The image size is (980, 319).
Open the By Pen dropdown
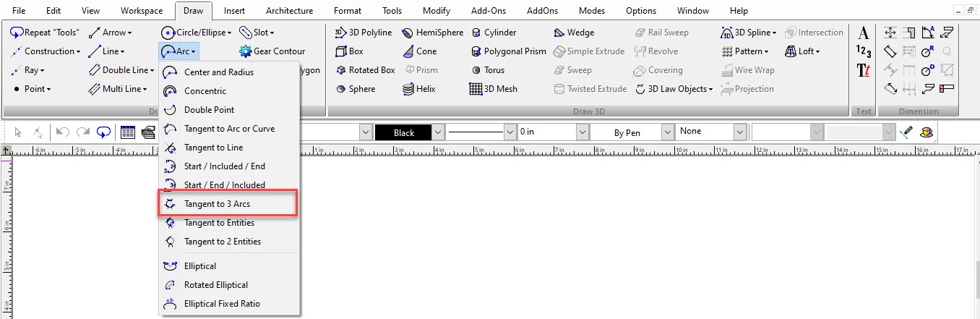point(666,132)
